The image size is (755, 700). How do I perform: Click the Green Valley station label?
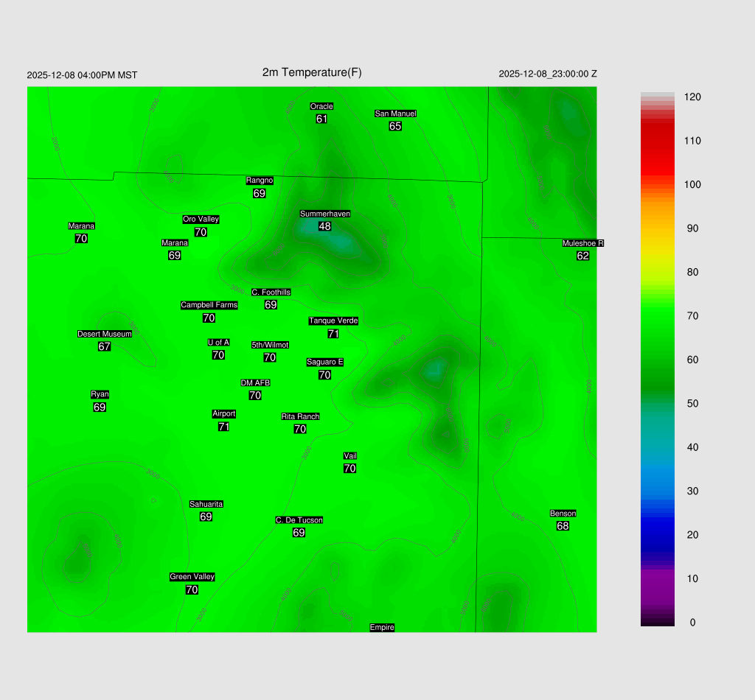pyautogui.click(x=192, y=577)
